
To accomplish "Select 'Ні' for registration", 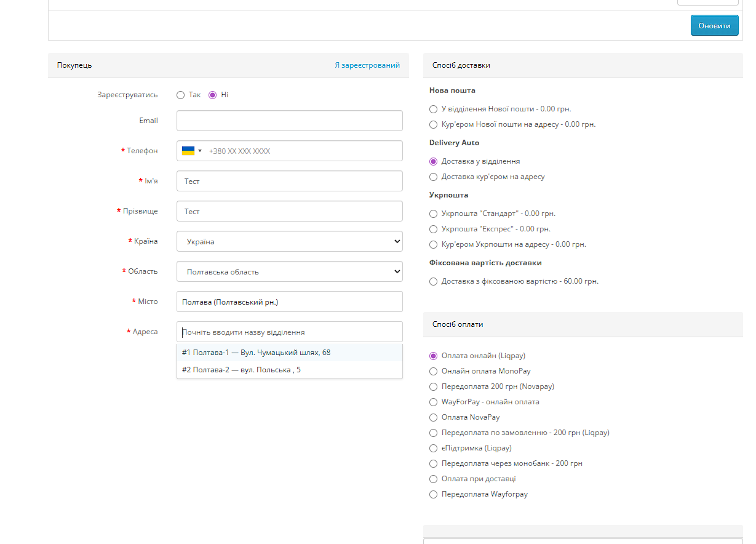I will click(x=213, y=95).
